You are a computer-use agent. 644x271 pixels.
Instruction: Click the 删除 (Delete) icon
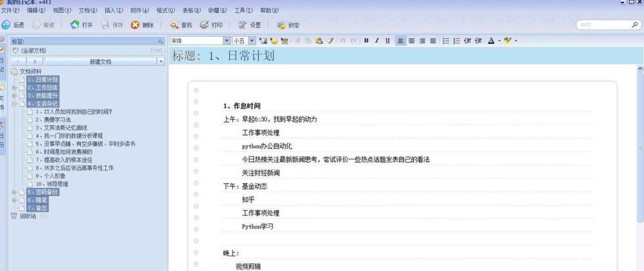(142, 25)
